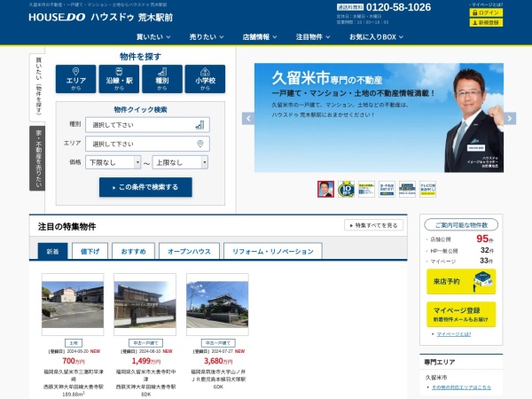Select the fifth banner thumbnail

[x=407, y=189]
